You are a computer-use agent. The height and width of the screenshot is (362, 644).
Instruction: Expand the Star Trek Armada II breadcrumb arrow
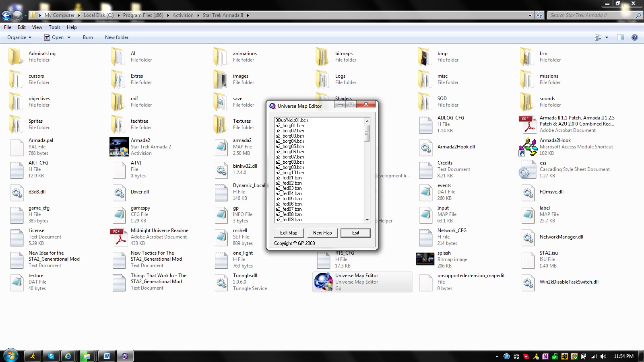click(248, 15)
